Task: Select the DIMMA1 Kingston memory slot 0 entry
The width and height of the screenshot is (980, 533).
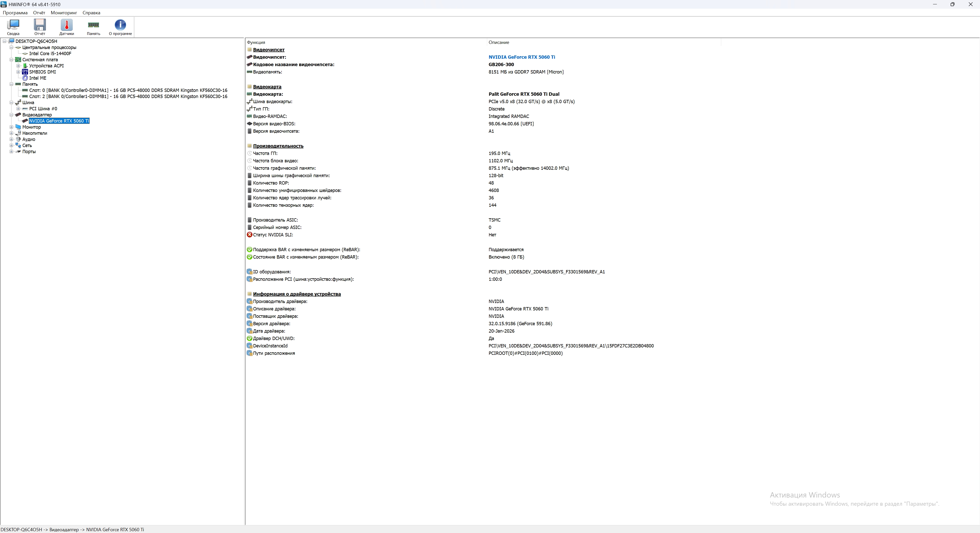Action: (x=128, y=91)
